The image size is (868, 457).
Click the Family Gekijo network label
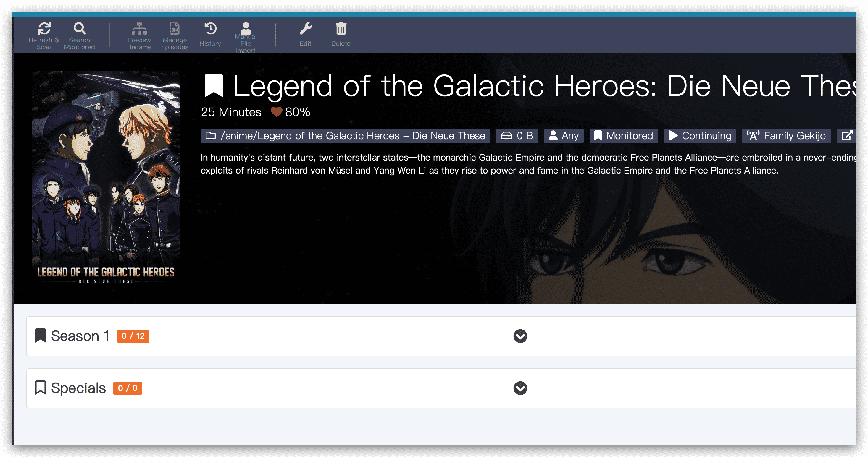pos(786,136)
